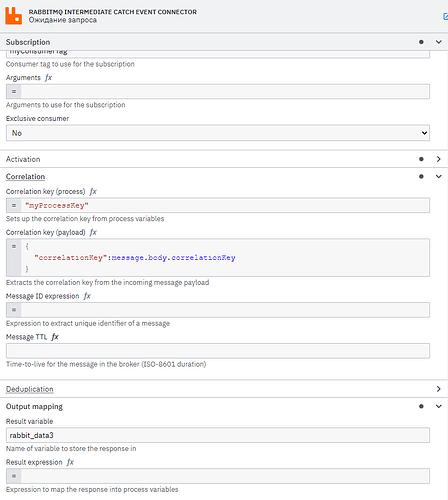Toggle fx icon for Correlation key (payload)
Screen dimensions: 448x500
point(93,232)
